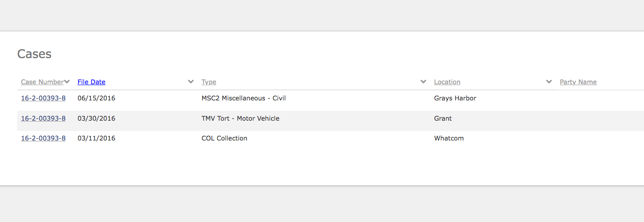This screenshot has height=222, width=644.
Task: Expand the Location column chevron
Action: point(549,82)
